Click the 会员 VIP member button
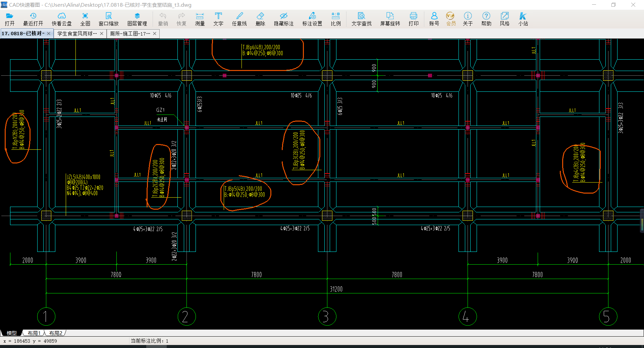This screenshot has width=644, height=348. click(x=451, y=19)
